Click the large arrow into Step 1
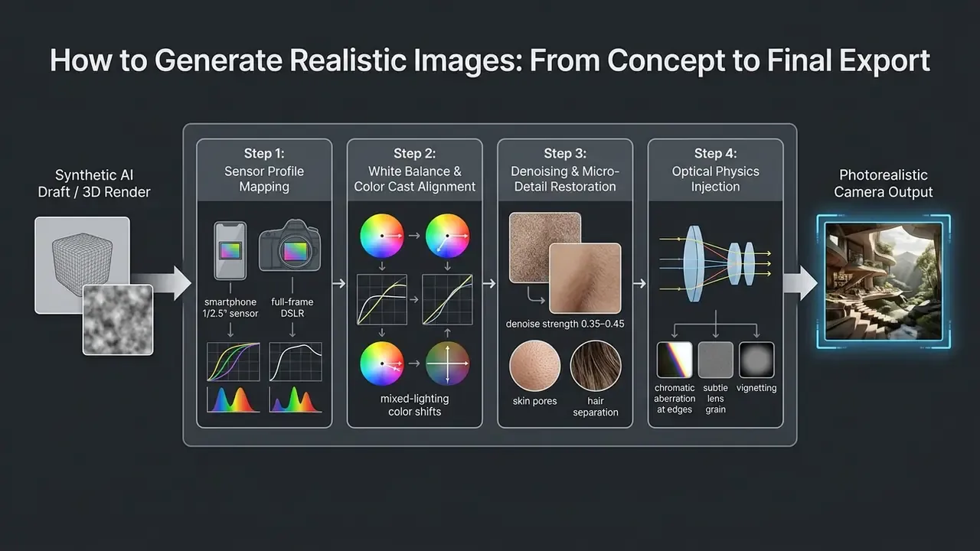980x551 pixels. 161,283
